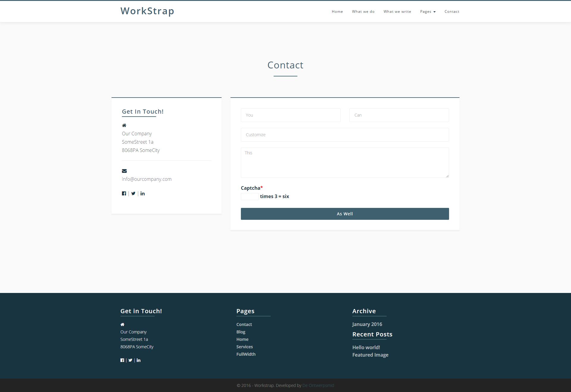
Task: Open the Home menu item
Action: coord(337,12)
